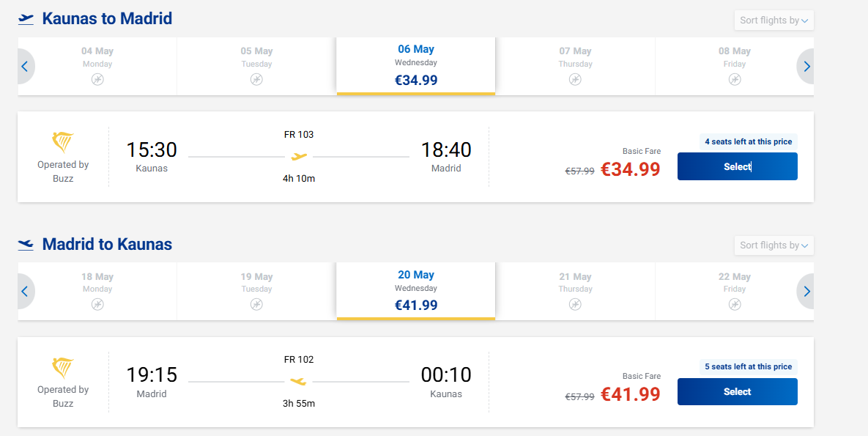Click the yellow plane icon under FR 103

click(299, 156)
